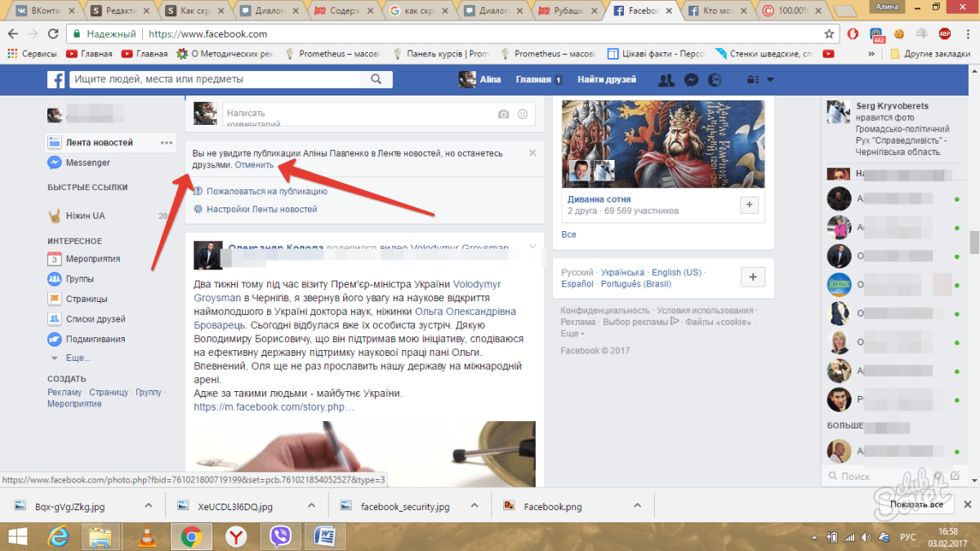Join Диванна сотня group with plus button

(750, 205)
